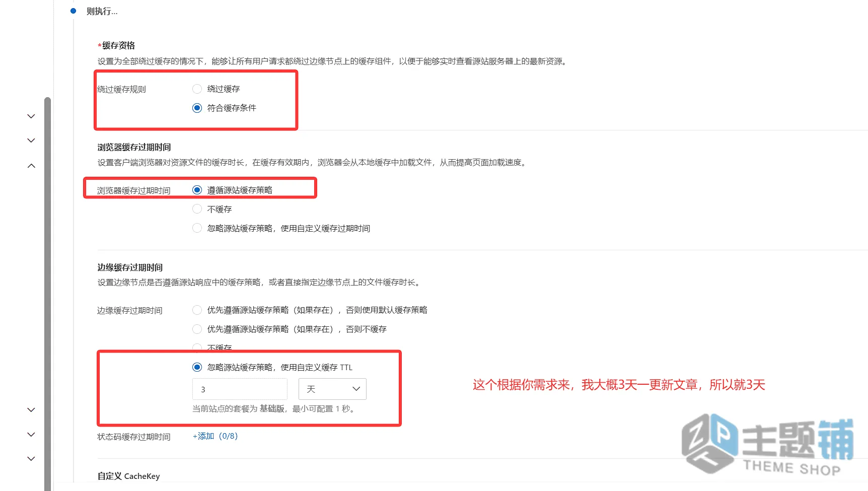Click the 状态码缓存过期时间 label
Viewport: 868px width, 491px height.
click(x=134, y=437)
